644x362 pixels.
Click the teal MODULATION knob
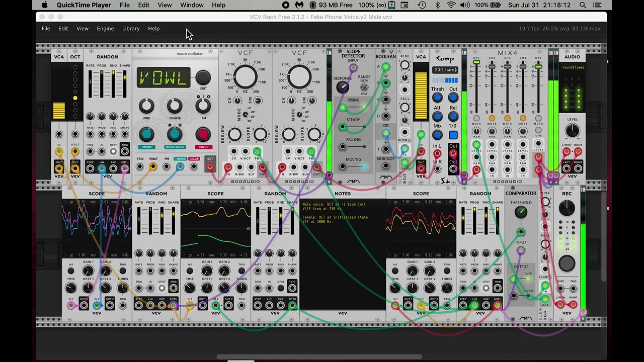pos(175,134)
